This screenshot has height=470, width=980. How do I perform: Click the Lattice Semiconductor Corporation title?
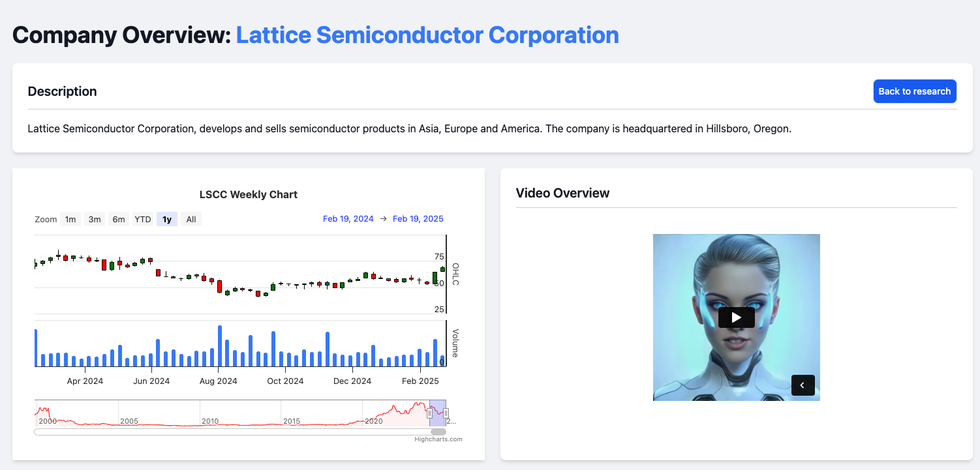click(427, 35)
